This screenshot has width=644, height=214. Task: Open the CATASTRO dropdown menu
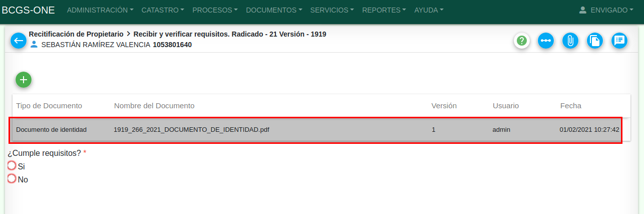coord(163,10)
